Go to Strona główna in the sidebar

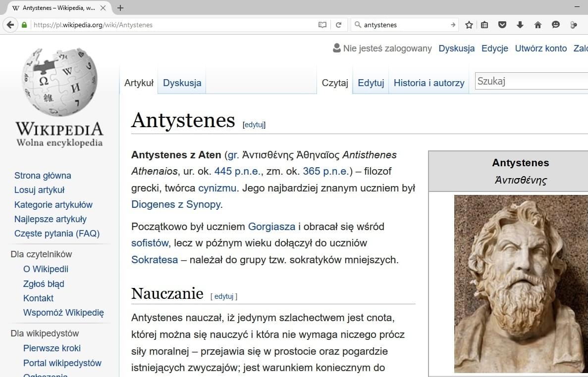(x=43, y=176)
